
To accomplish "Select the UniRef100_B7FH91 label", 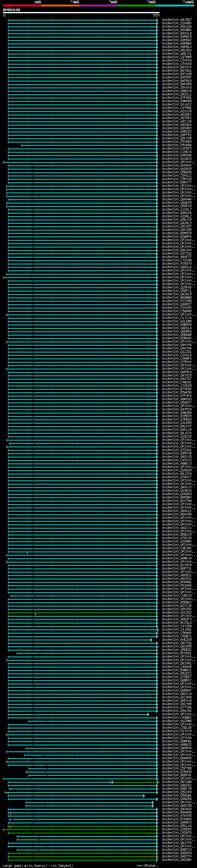I will 177,98.
